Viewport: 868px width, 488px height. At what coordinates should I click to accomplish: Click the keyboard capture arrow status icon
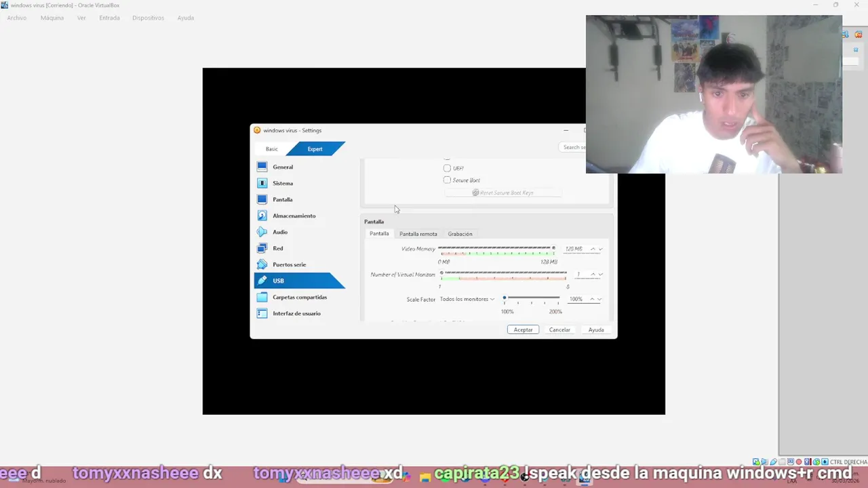click(825, 462)
